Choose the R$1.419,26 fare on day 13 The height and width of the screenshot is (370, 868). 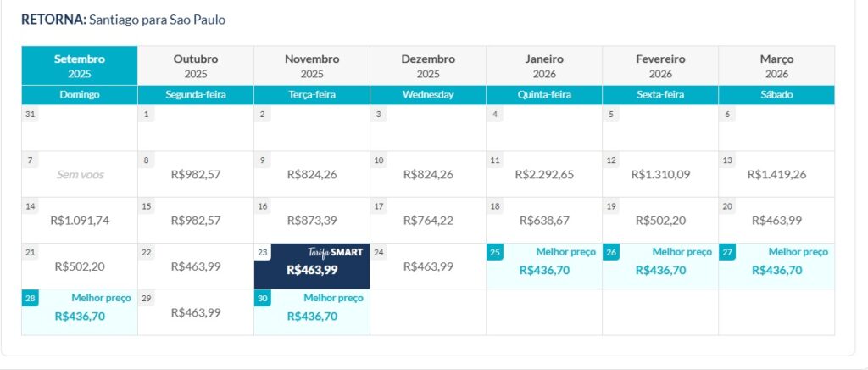776,175
